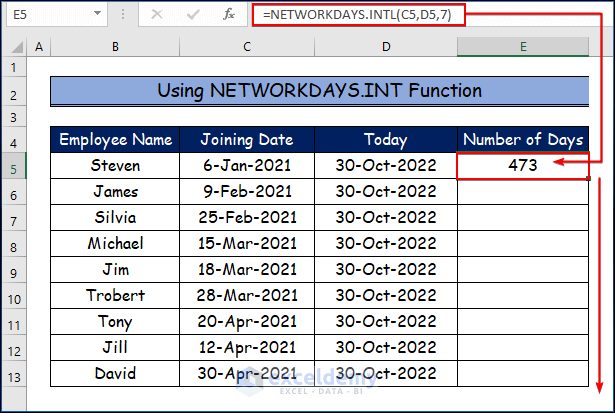This screenshot has width=615, height=413.
Task: Click the Select All corner triangle
Action: tap(17, 47)
